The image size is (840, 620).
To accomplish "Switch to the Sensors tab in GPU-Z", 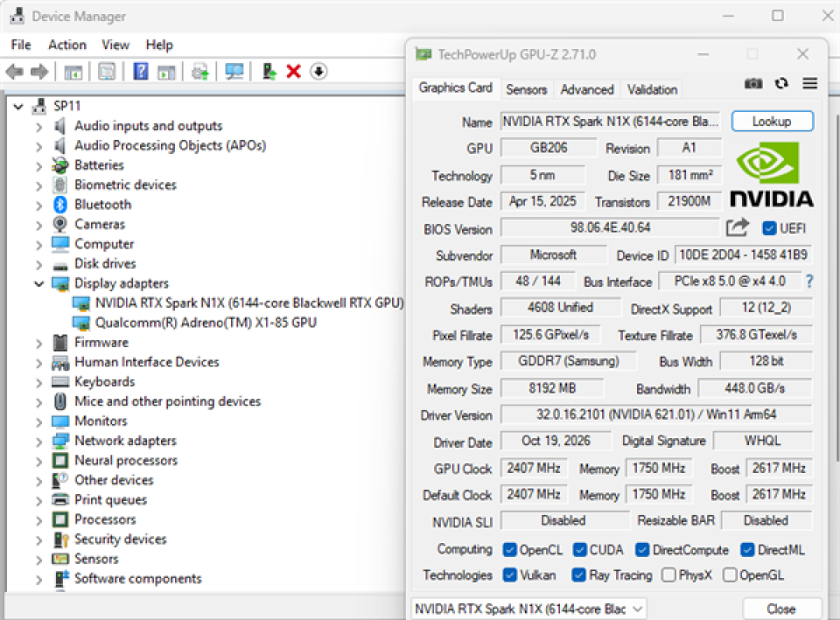I will [x=527, y=89].
